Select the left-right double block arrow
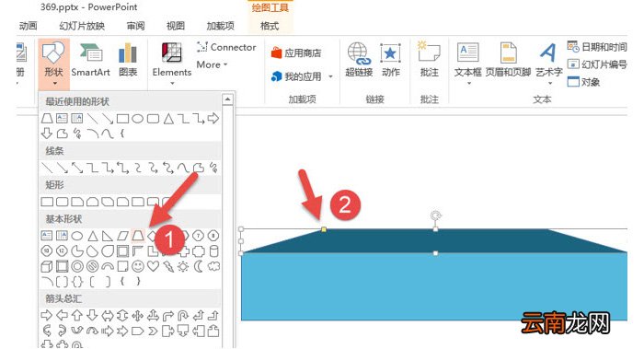Viewport: 644px width, 349px height. (x=108, y=315)
